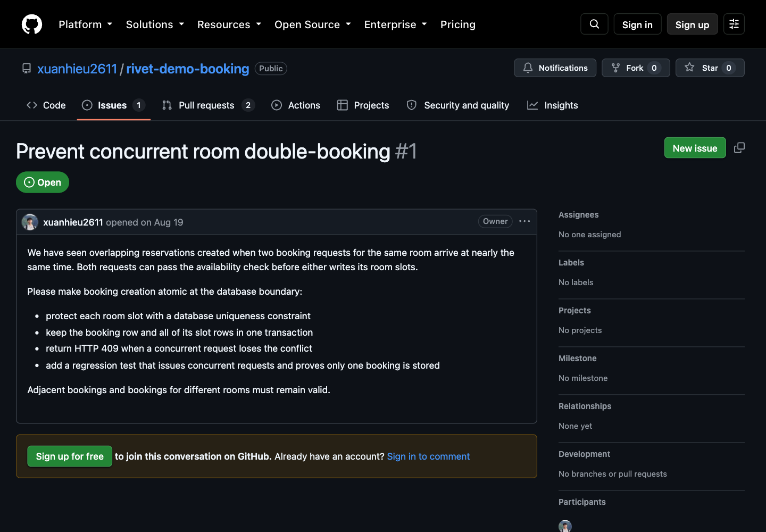
Task: Expand the Resources dropdown menu
Action: [x=229, y=24]
